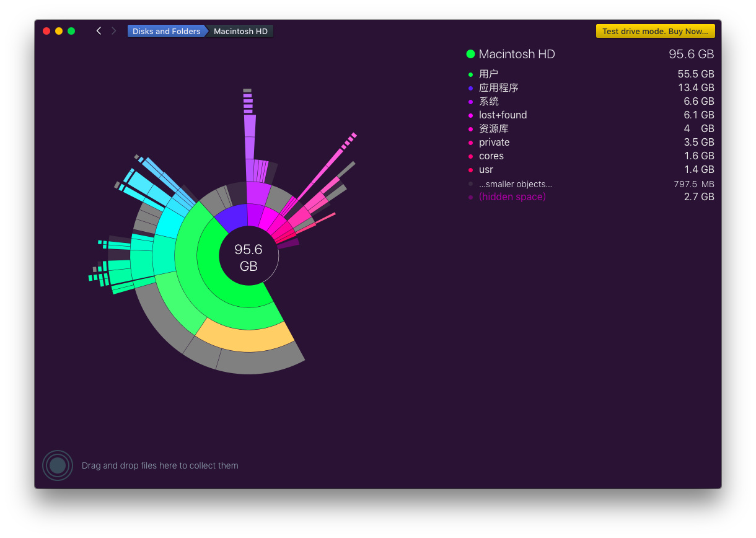The width and height of the screenshot is (756, 538).
Task: Click the large gray outer arc at chart bottom
Action: [x=262, y=361]
